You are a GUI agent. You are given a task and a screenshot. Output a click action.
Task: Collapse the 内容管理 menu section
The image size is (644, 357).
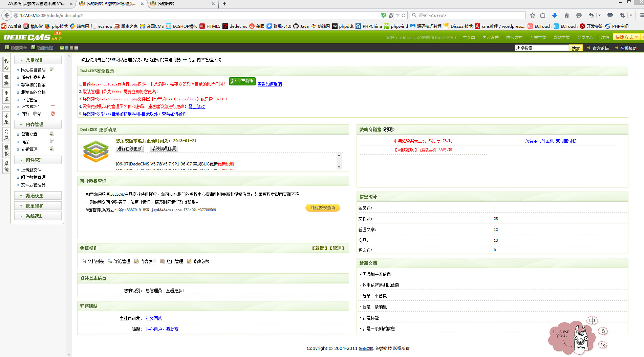38,124
